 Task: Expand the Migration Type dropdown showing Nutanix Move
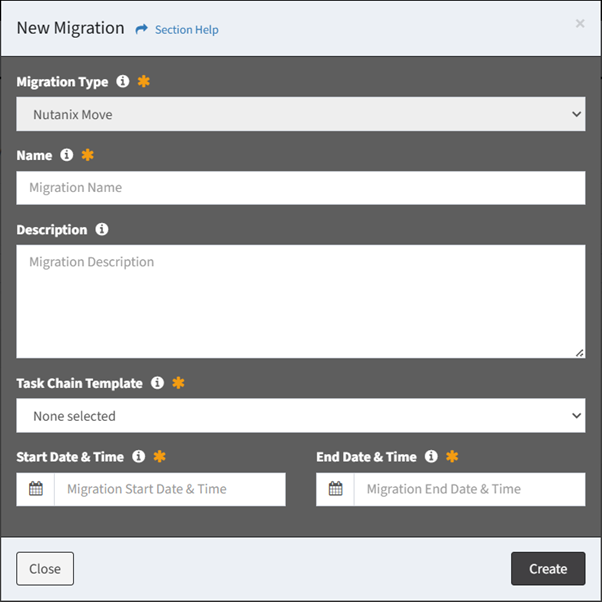[301, 114]
